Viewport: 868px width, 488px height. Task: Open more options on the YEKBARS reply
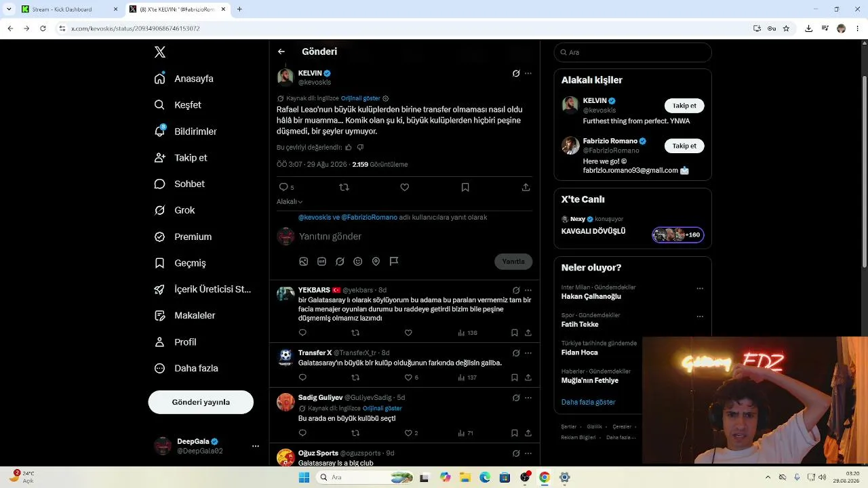click(x=528, y=290)
